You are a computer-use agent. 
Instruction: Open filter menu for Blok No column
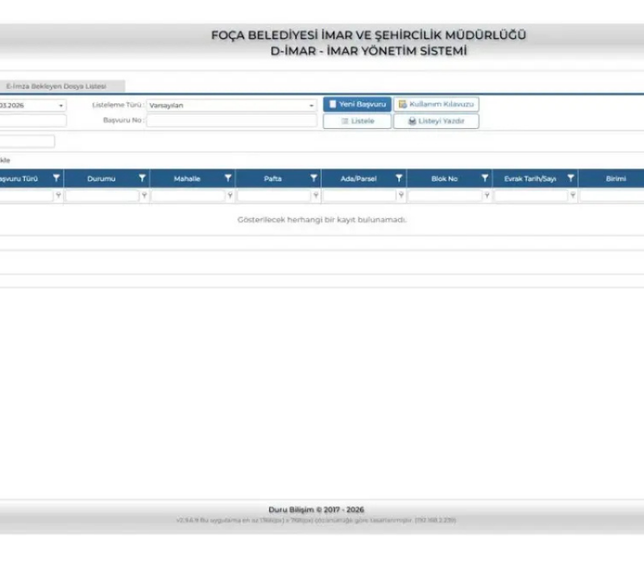(485, 178)
